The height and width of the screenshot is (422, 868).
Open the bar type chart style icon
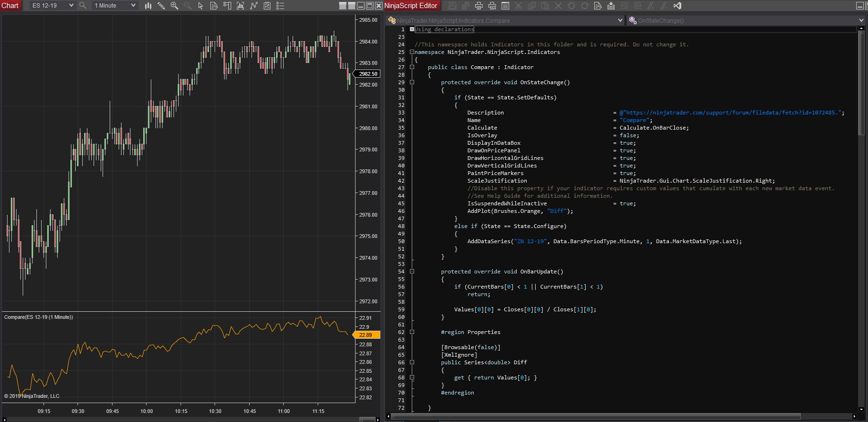[x=148, y=6]
